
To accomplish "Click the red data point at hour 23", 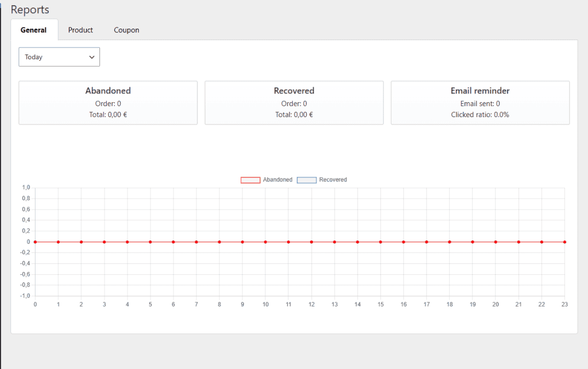I will point(565,242).
